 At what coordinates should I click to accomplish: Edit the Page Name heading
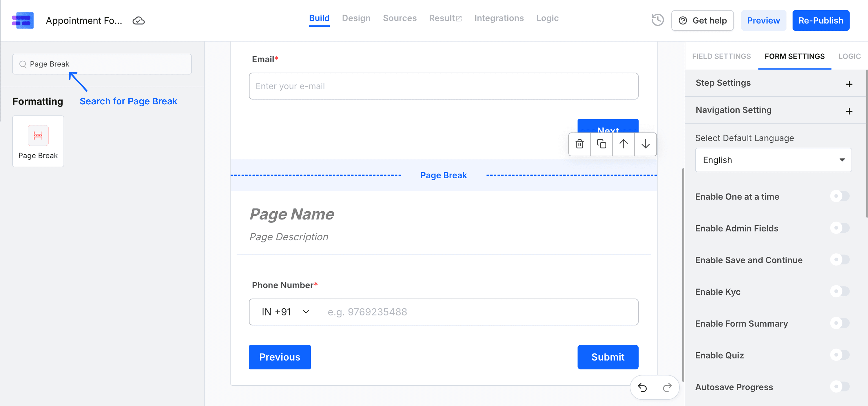pyautogui.click(x=292, y=214)
